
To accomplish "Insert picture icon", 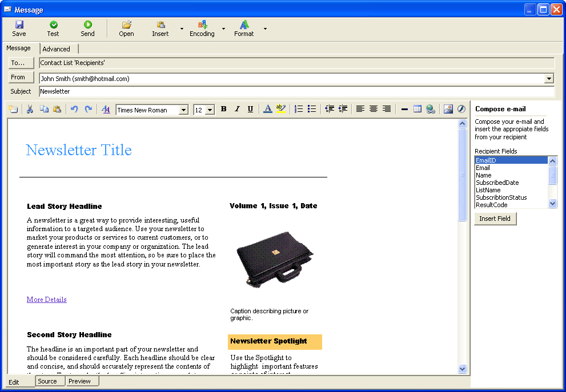I will [x=448, y=109].
